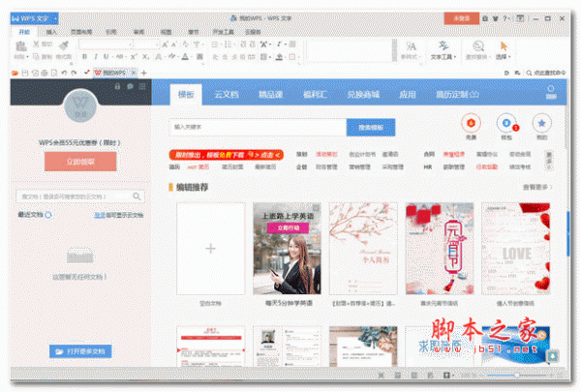Click the help question mark icon

pyautogui.click(x=505, y=18)
